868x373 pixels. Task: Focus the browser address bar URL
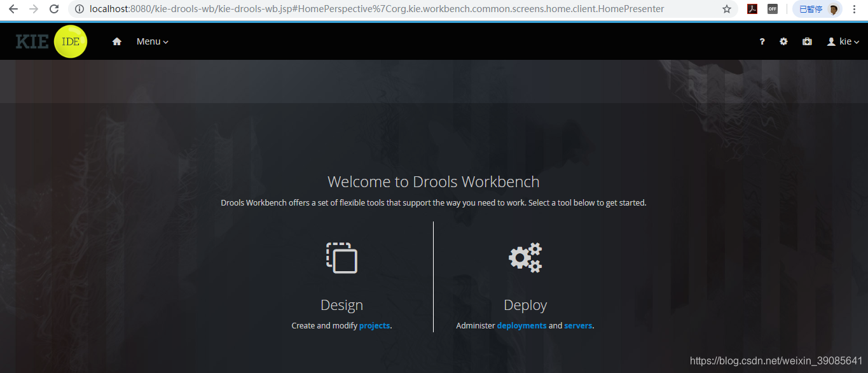(377, 9)
